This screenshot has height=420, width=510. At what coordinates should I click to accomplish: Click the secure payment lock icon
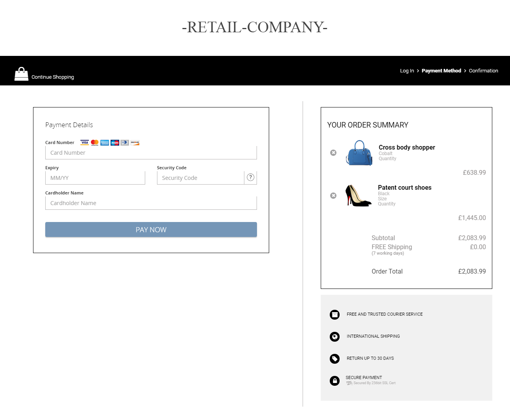334,381
